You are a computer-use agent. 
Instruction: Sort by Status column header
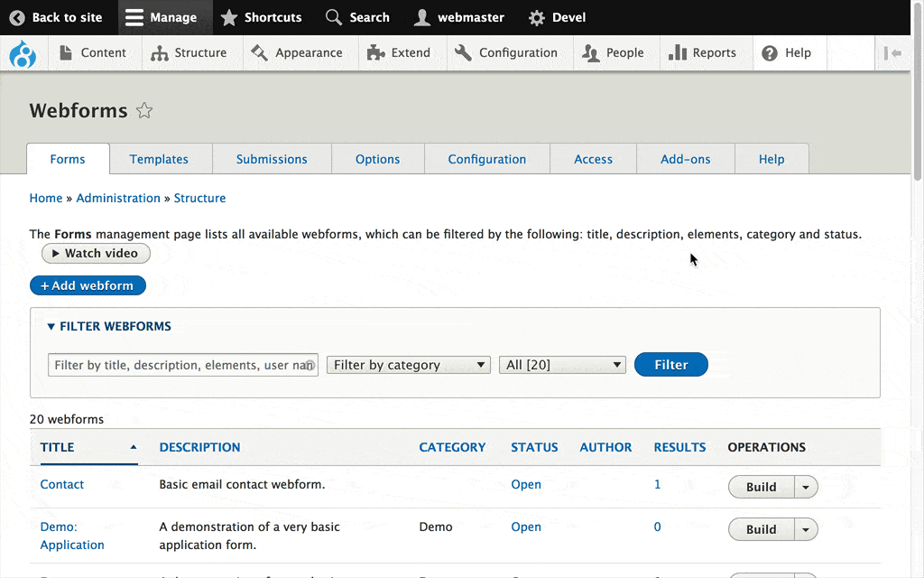click(534, 447)
